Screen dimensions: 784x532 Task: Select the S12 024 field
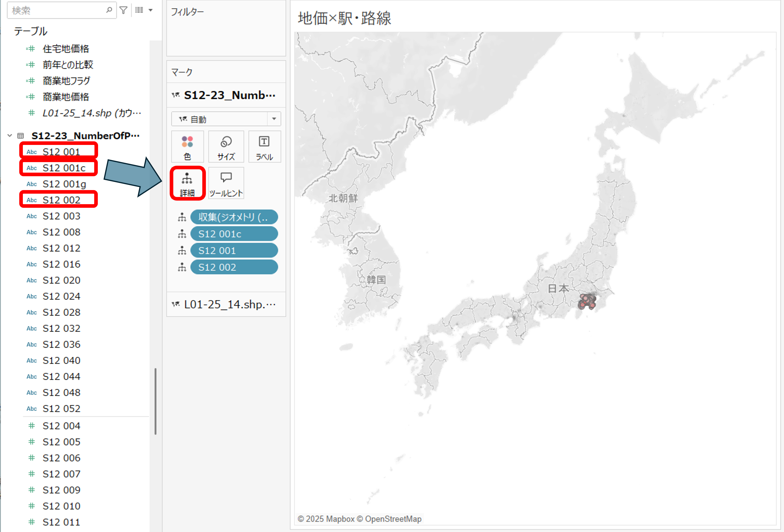tap(61, 296)
